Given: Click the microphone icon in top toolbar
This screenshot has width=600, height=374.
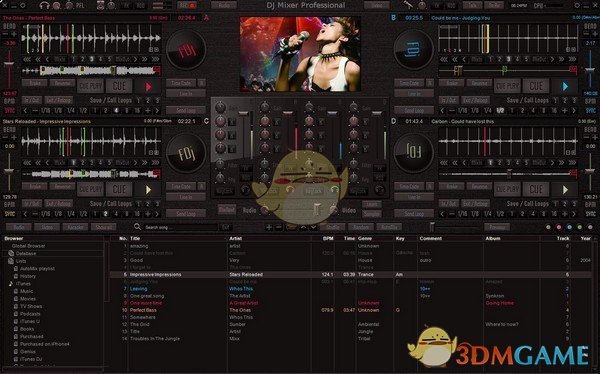Looking at the screenshot, I should [408, 5].
